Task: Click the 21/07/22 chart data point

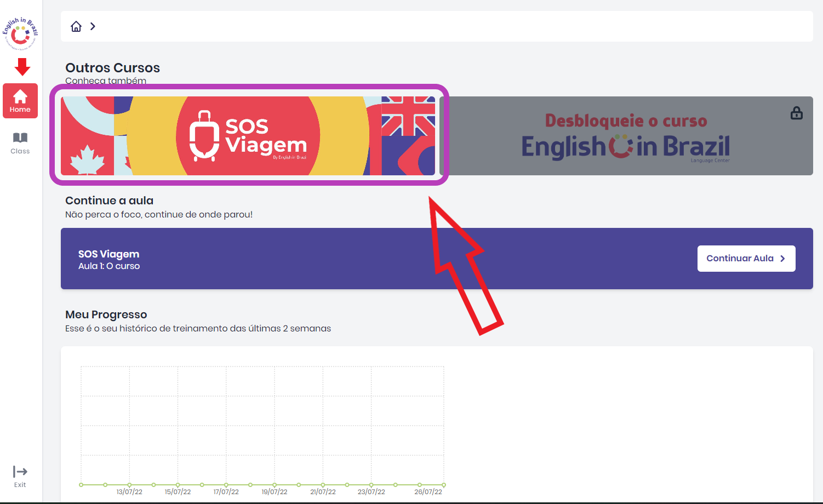Action: click(323, 485)
